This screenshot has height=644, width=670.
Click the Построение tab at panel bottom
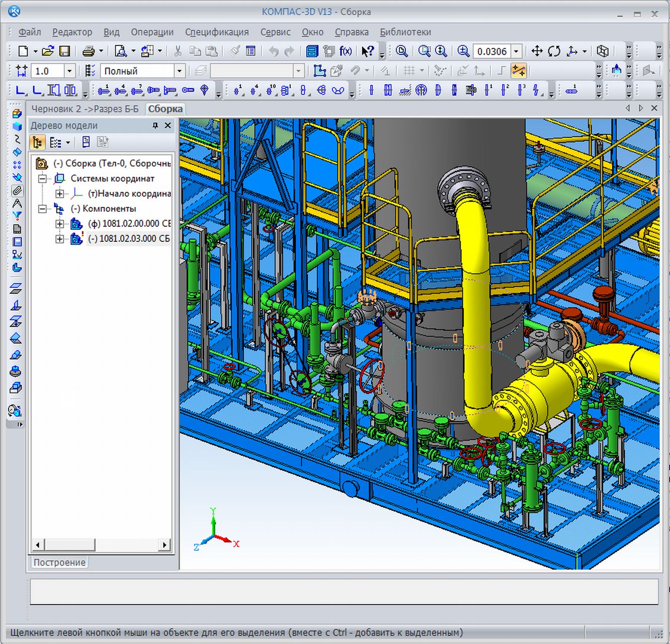tap(59, 562)
